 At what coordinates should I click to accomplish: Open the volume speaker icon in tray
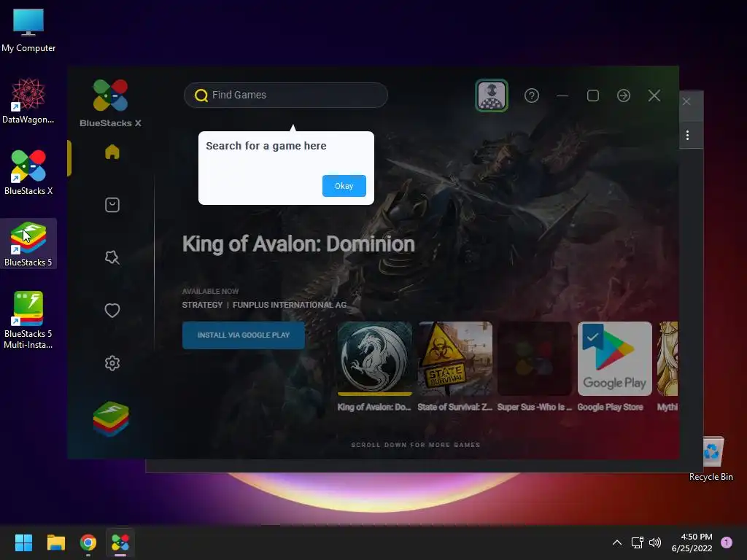pyautogui.click(x=655, y=542)
